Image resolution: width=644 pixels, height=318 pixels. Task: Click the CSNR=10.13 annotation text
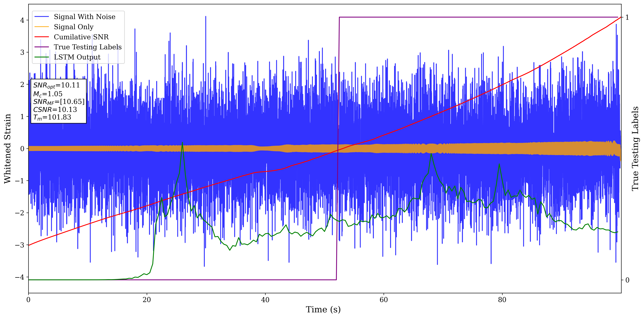55,110
